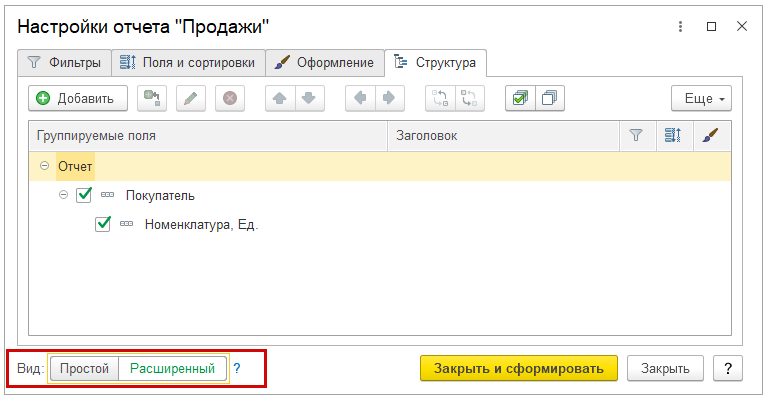
Task: Click the Добавить button
Action: [78, 98]
